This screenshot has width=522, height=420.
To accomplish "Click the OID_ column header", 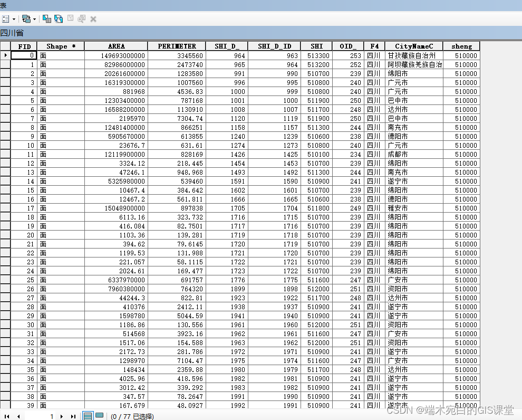I will point(348,46).
